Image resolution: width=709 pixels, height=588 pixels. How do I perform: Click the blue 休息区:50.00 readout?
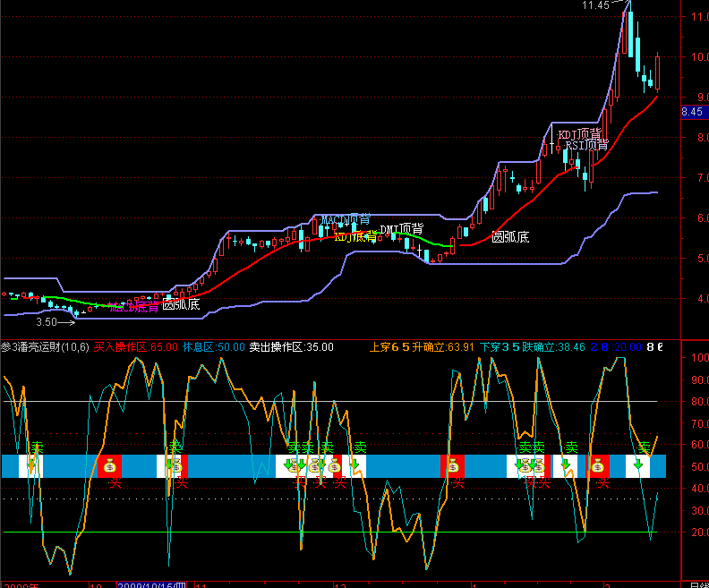click(213, 347)
